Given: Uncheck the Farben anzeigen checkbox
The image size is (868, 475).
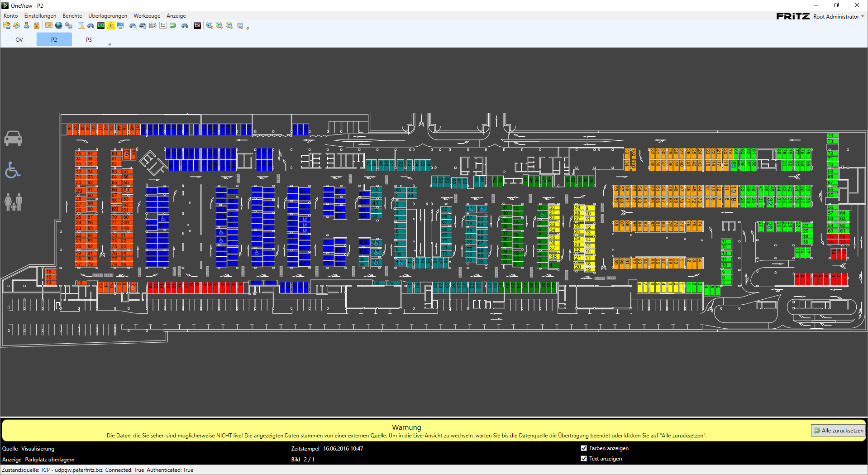Looking at the screenshot, I should tap(584, 448).
